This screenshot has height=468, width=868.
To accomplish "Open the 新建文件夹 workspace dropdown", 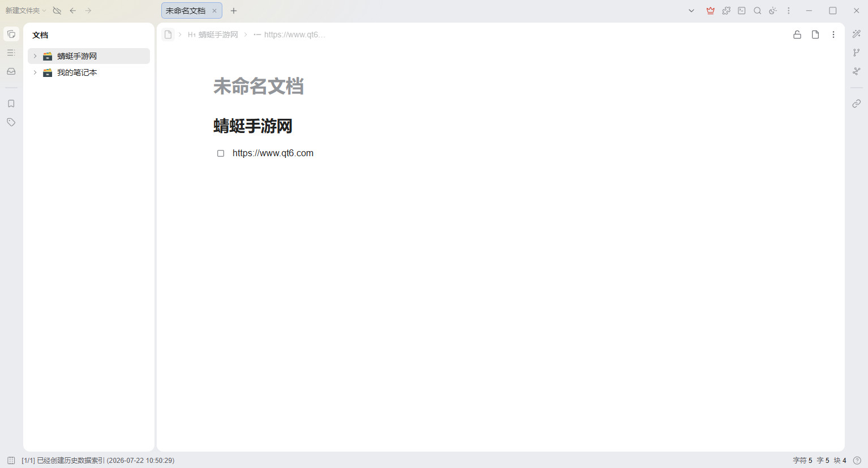I will 25,11.
